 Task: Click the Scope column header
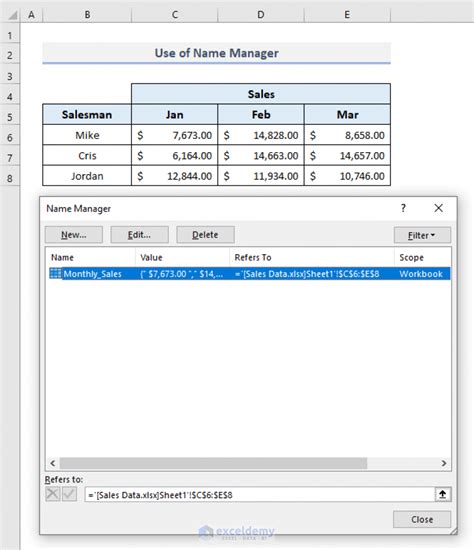(422, 257)
